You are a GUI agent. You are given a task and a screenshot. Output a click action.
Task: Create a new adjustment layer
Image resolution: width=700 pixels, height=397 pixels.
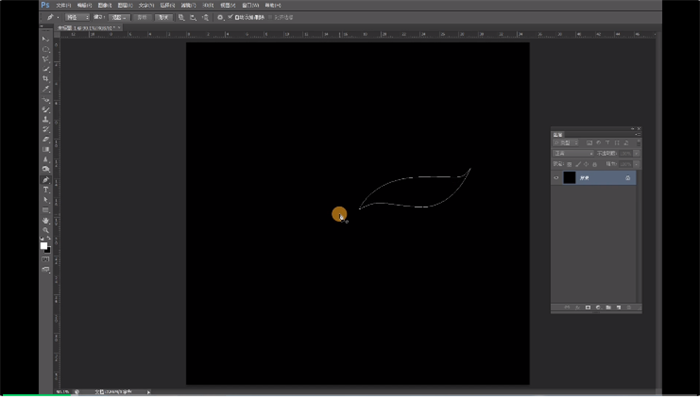point(598,308)
